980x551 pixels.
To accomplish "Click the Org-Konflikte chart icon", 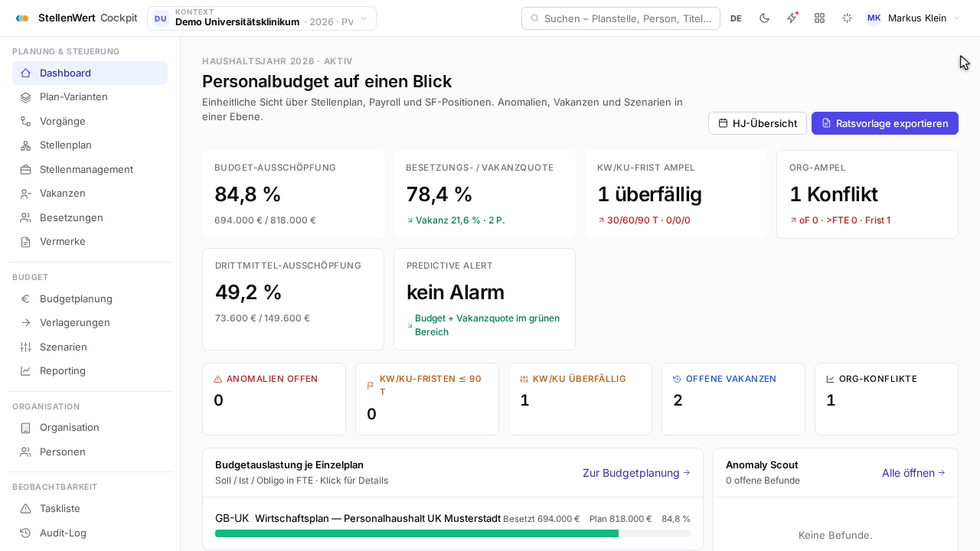I will pos(831,379).
